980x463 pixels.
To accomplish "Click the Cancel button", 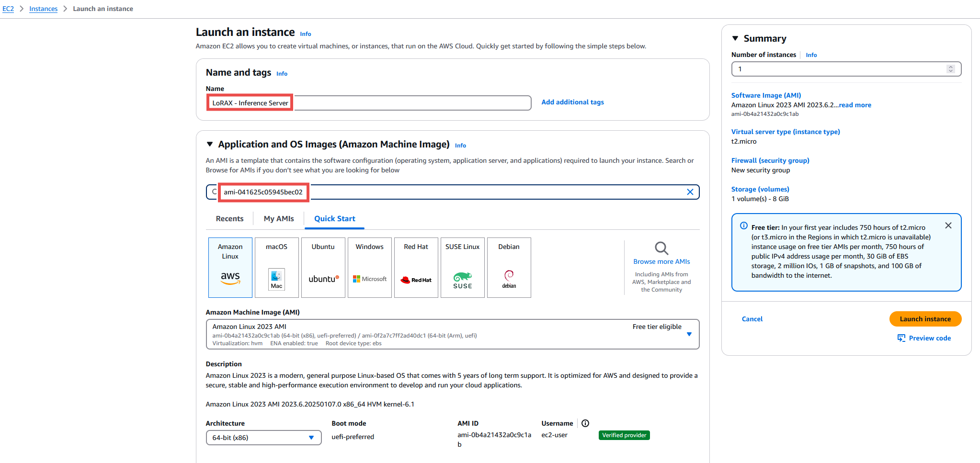I will pyautogui.click(x=752, y=319).
